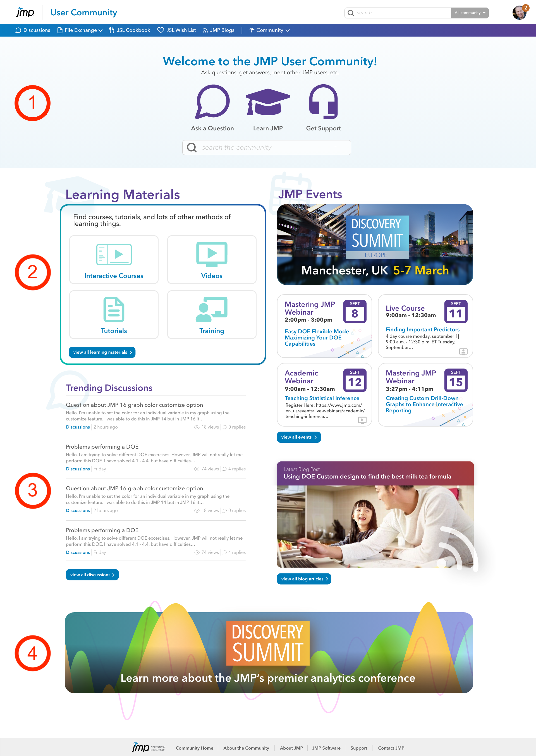Expand the Community dropdown menu

(x=269, y=30)
